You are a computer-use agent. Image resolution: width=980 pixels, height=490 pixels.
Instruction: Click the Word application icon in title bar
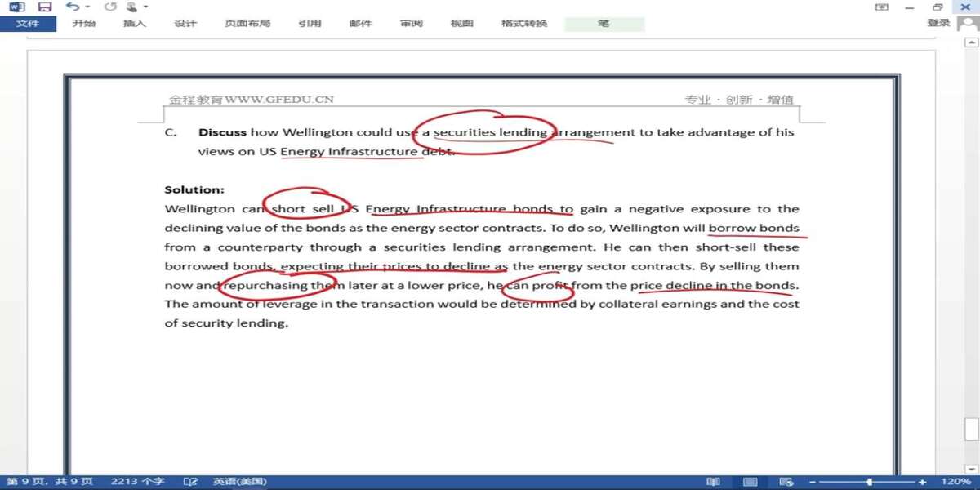click(17, 7)
